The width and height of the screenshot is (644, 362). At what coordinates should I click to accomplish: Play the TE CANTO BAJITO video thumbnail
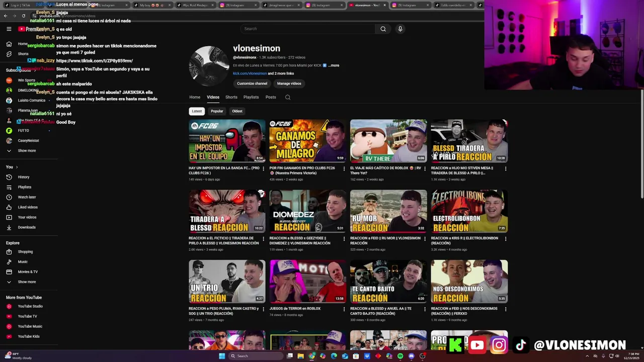click(x=388, y=282)
